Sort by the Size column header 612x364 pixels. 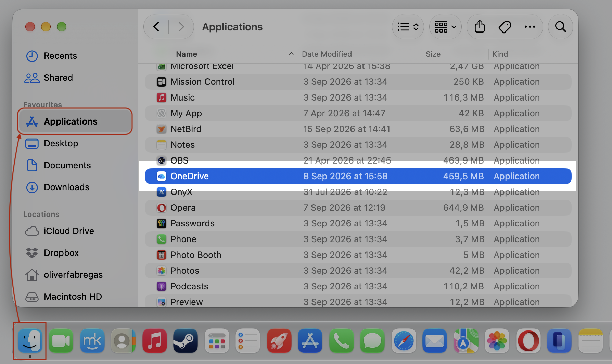[x=433, y=54]
